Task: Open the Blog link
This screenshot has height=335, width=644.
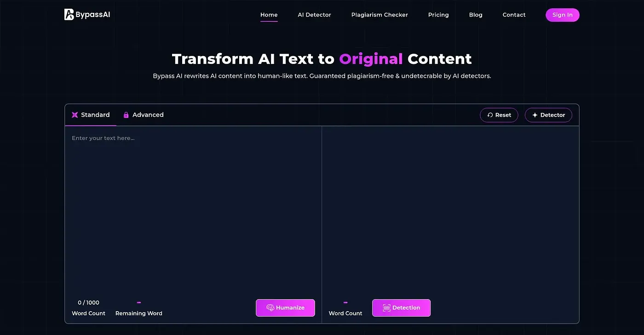Action: (476, 15)
